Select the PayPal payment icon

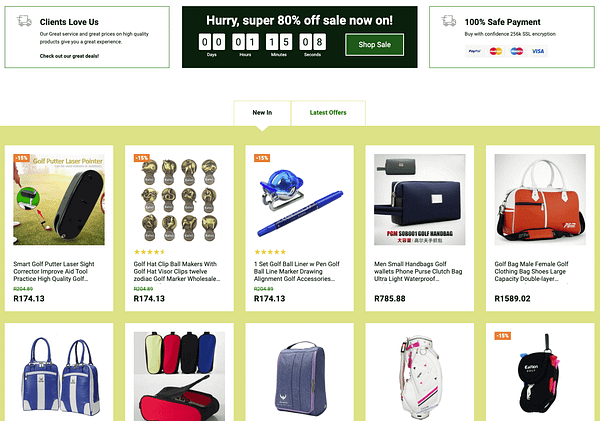[474, 51]
